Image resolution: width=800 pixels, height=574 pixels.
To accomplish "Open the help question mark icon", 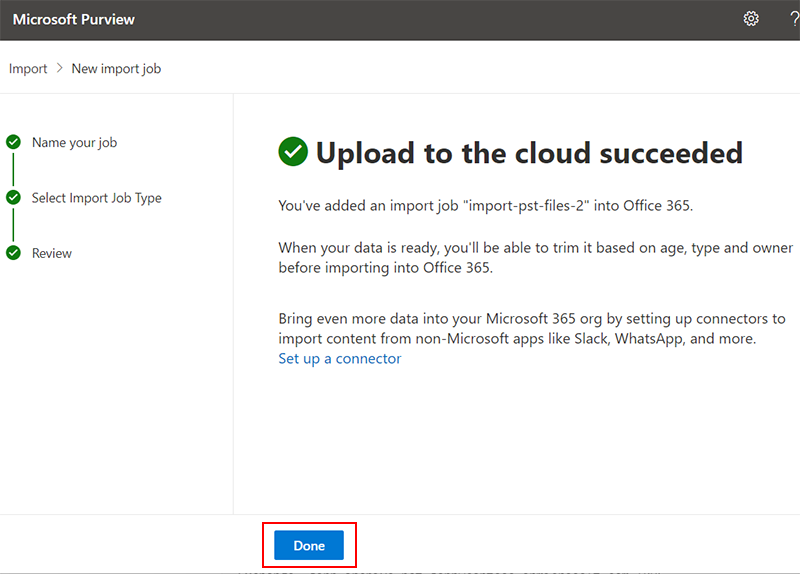I will [794, 19].
